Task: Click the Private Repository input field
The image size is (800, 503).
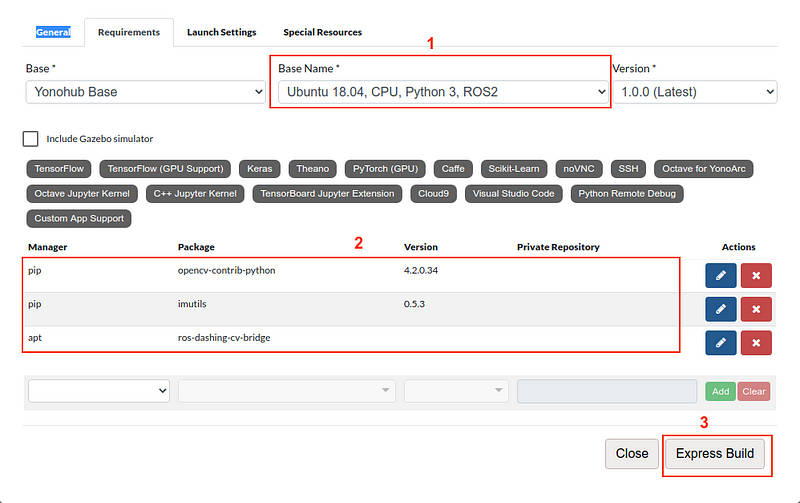Action: (x=607, y=391)
